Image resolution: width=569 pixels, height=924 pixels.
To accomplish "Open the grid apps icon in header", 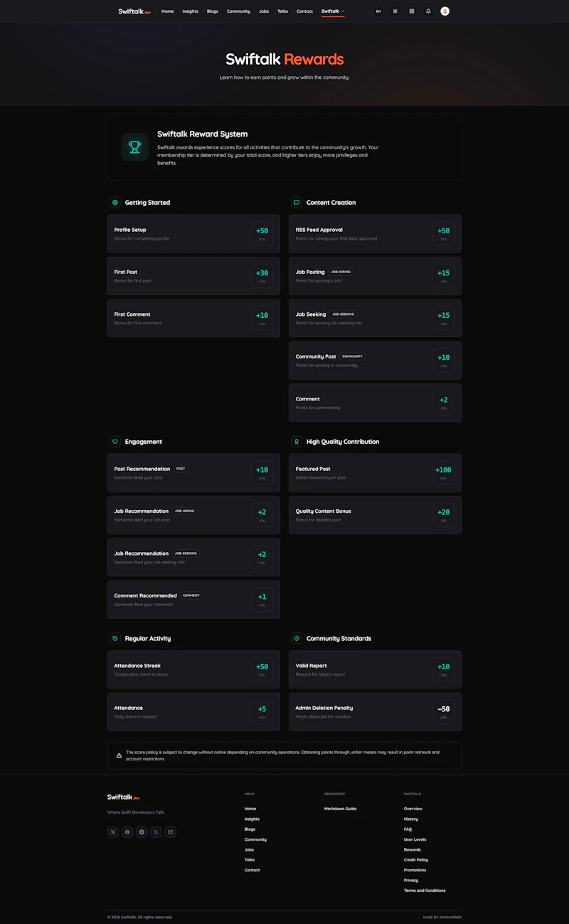I will (x=412, y=11).
